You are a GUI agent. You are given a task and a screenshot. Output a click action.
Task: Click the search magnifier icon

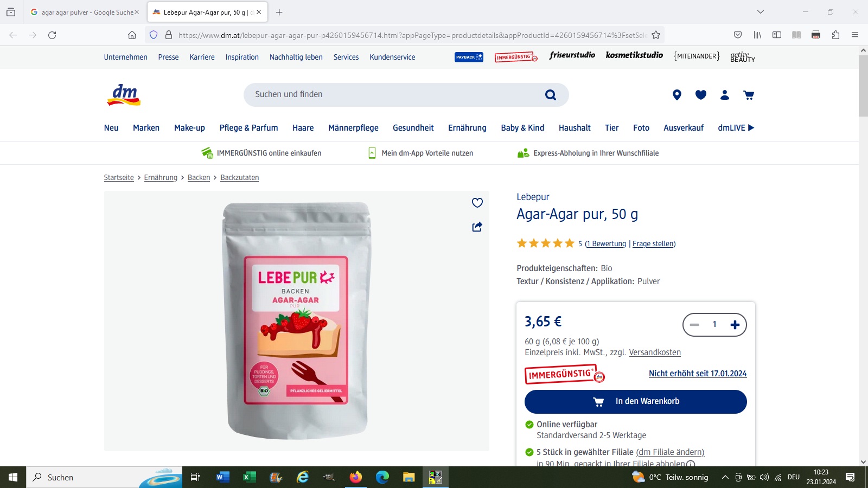(551, 95)
